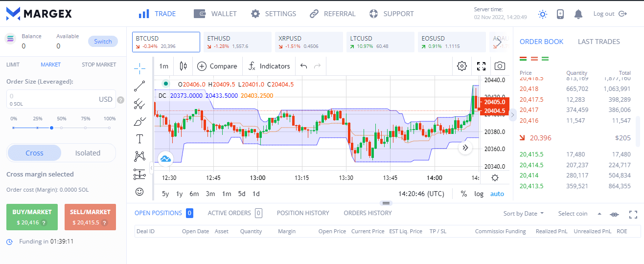
Task: Open notifications bell
Action: click(x=578, y=14)
